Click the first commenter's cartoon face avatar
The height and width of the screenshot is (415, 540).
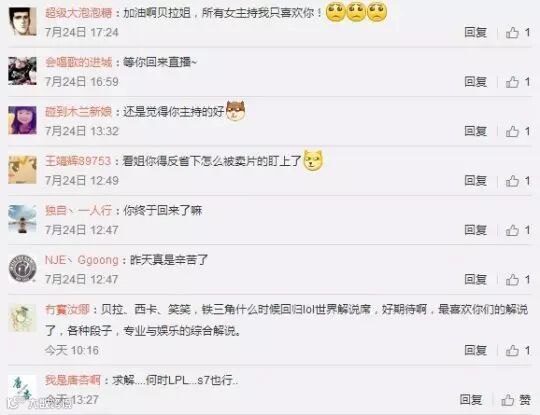point(22,21)
